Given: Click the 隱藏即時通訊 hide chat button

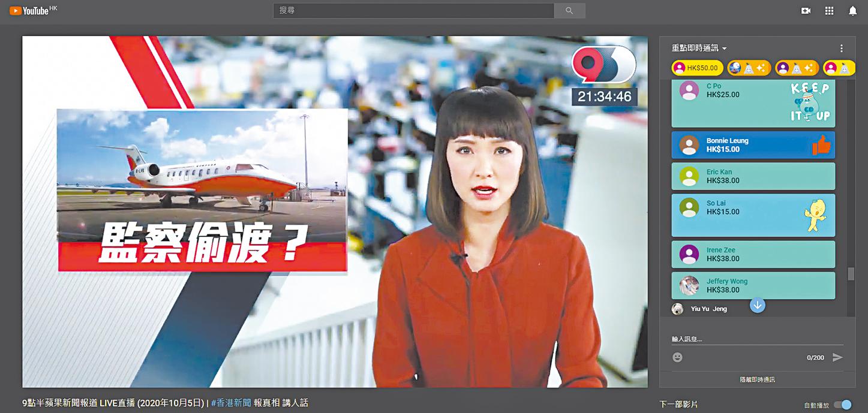Looking at the screenshot, I should 757,379.
